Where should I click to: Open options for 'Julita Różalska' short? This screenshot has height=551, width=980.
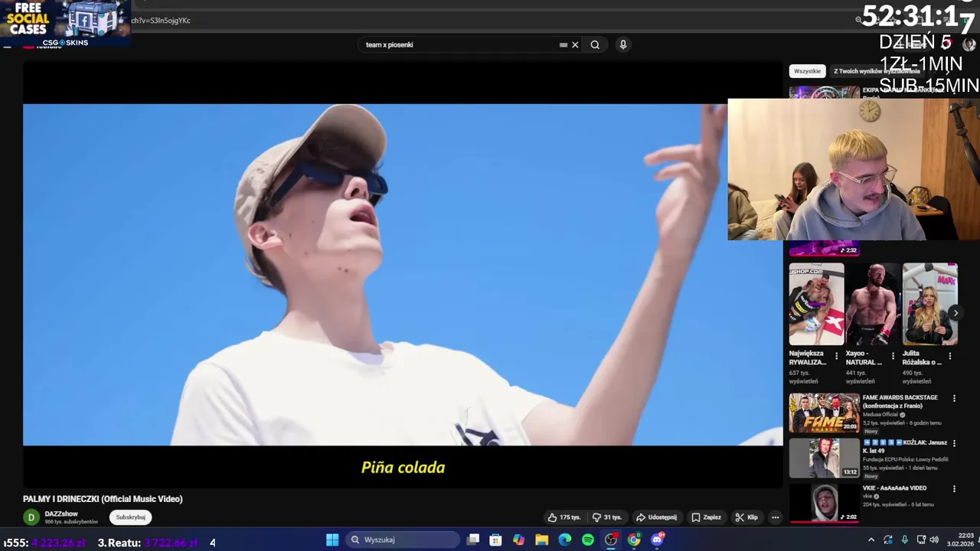950,356
